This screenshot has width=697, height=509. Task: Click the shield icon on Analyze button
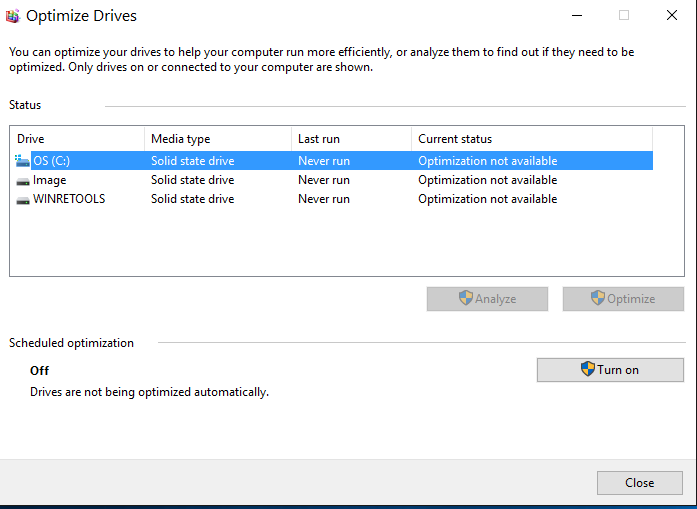point(466,298)
